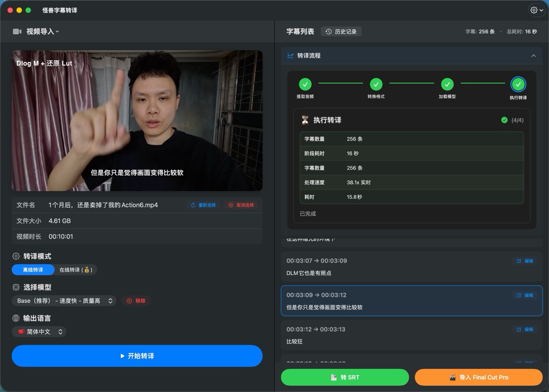Click the green progress line between 加载模型 and 执行转译
This screenshot has width=549, height=392.
click(x=483, y=84)
